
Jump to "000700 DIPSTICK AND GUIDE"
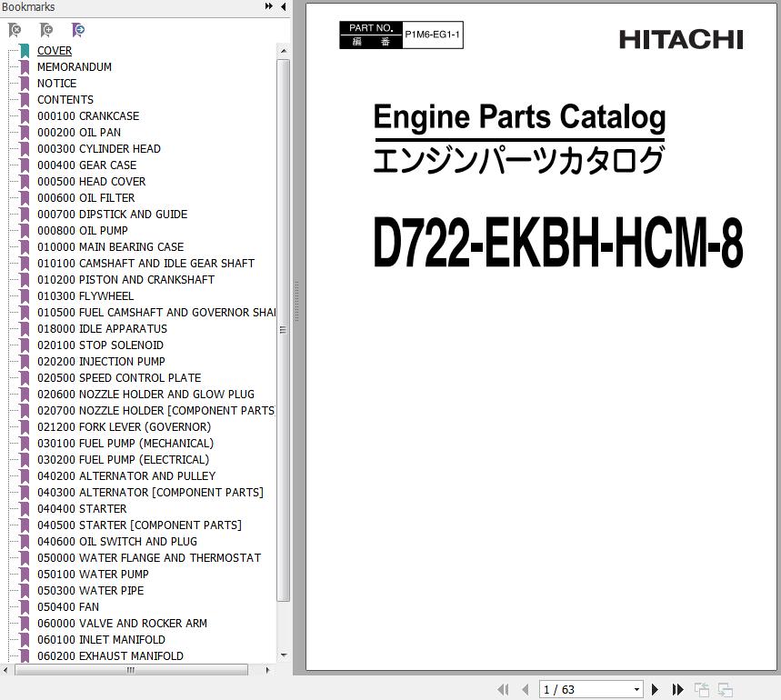112,215
